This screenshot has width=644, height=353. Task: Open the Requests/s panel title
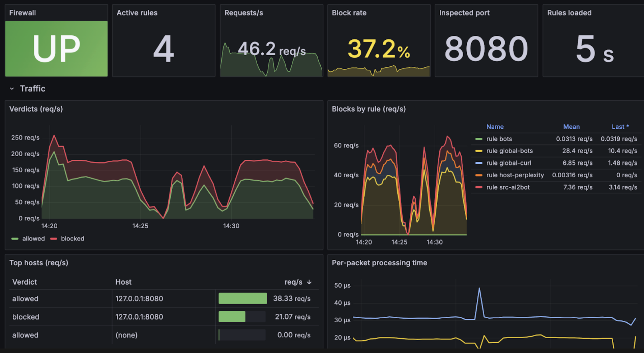point(244,13)
